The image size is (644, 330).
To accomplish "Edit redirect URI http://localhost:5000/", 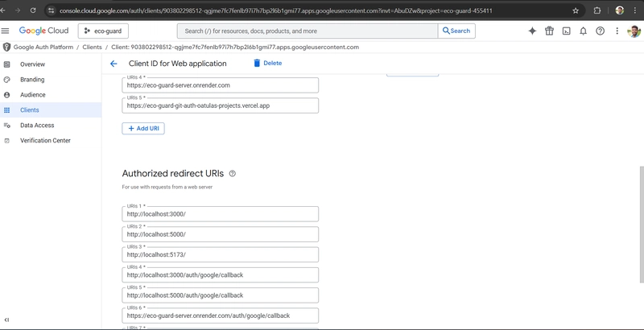I will 220,234.
